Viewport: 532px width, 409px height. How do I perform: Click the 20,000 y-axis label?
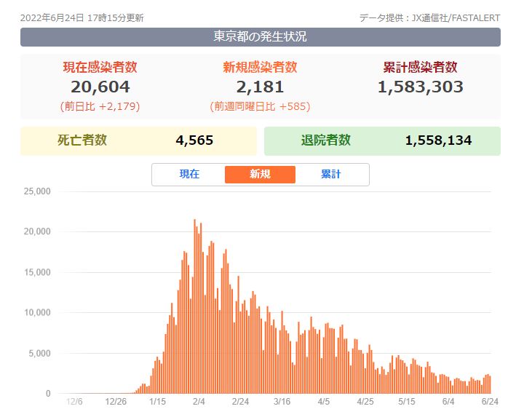pyautogui.click(x=37, y=231)
